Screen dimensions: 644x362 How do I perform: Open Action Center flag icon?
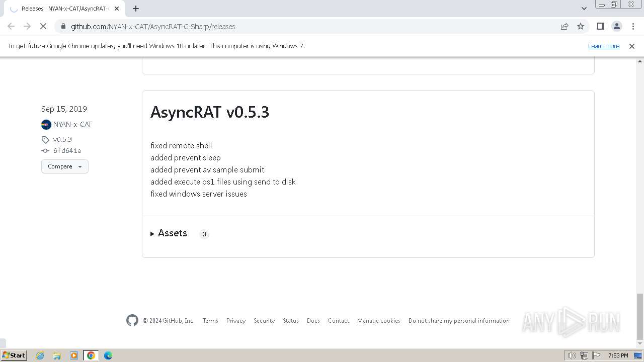click(596, 355)
